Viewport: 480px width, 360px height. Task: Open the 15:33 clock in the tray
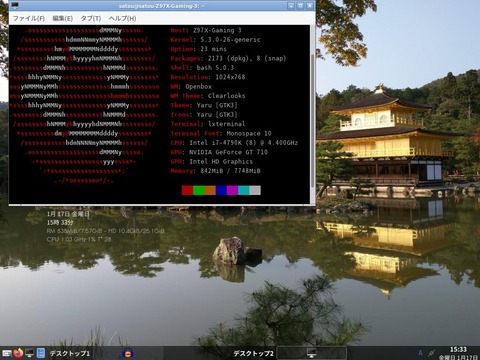pos(458,349)
